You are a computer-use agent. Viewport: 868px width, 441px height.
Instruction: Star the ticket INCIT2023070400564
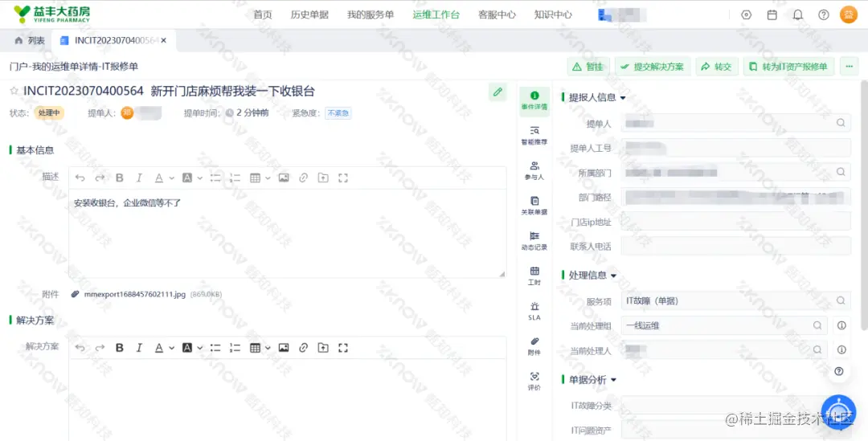click(14, 92)
